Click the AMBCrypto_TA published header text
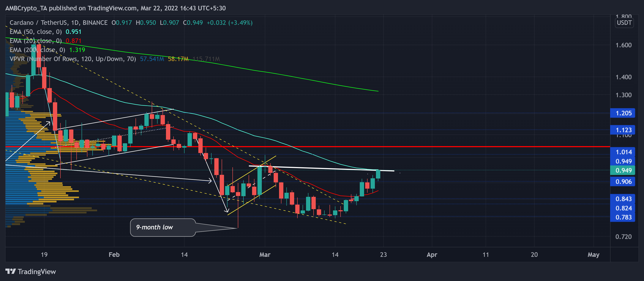The height and width of the screenshot is (281, 644). pos(115,8)
